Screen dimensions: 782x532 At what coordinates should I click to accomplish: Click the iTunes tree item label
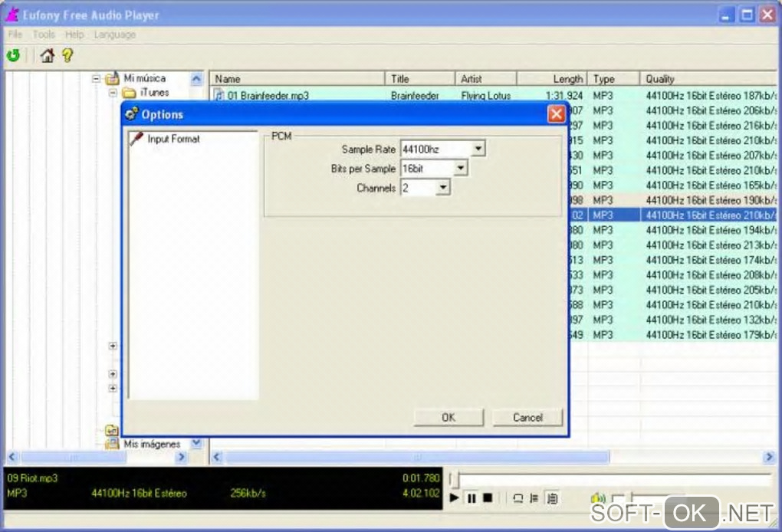[155, 93]
